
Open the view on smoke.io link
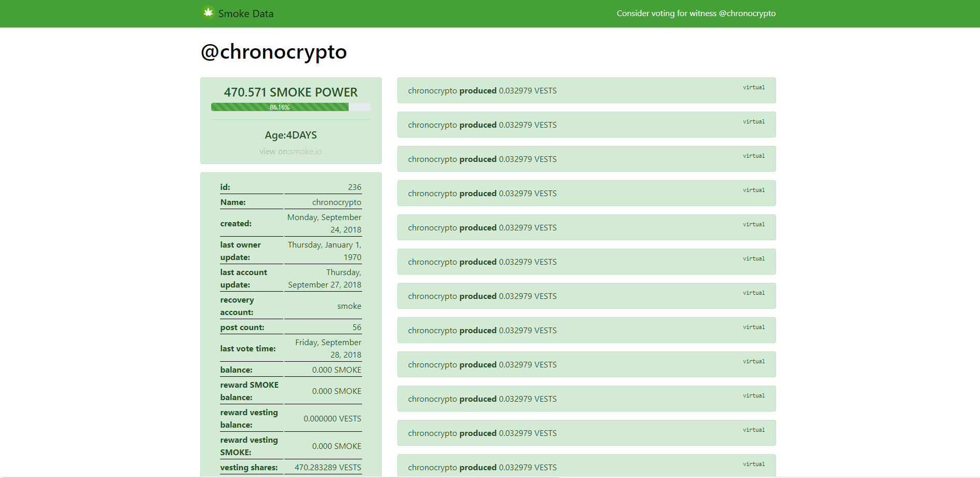point(291,152)
